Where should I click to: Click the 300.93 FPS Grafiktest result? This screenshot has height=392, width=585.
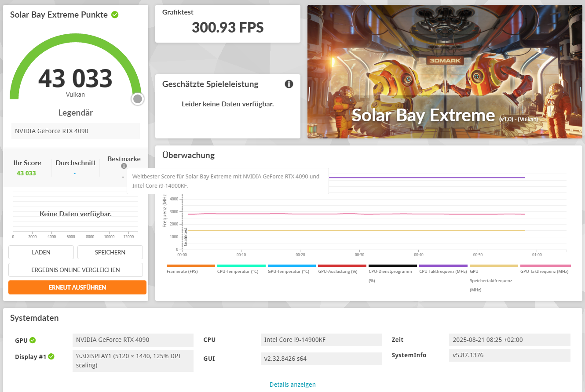point(227,28)
